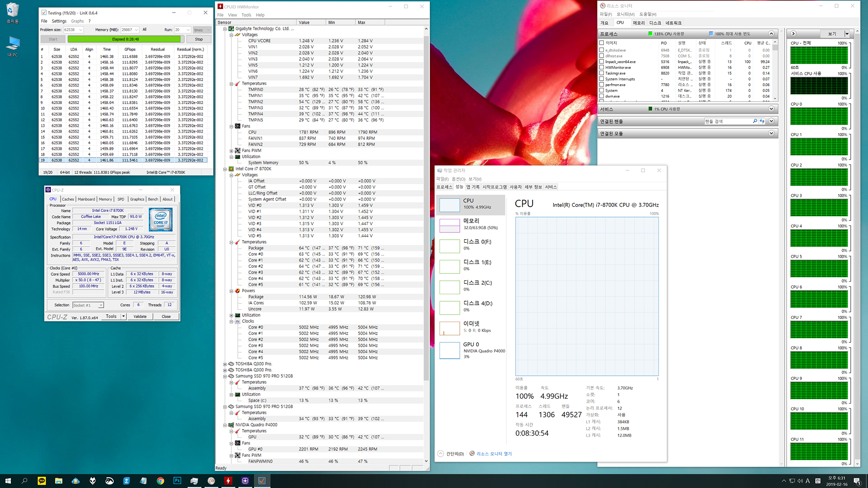
Task: Switch to LinX checkmark taskbar icon
Action: click(262, 481)
